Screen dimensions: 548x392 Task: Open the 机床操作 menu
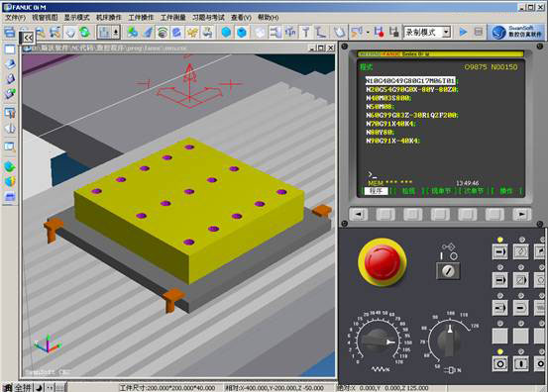tap(109, 17)
